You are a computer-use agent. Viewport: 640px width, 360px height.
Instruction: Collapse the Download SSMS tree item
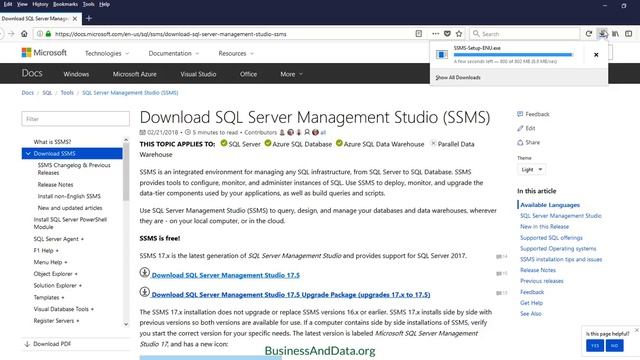point(28,153)
